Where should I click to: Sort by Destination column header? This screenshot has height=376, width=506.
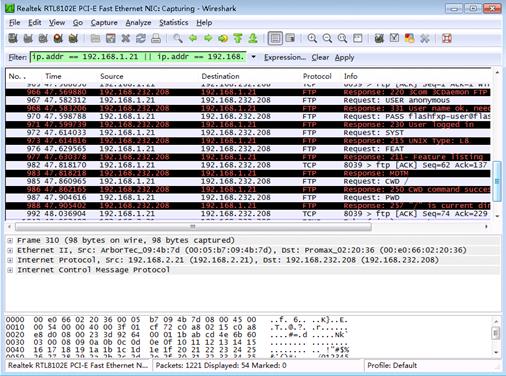[x=220, y=76]
